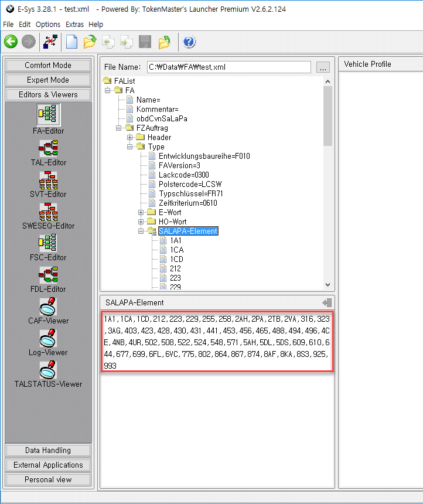Click the connection plug toolbar icon
Viewport: 423px width, 504px height.
point(50,42)
